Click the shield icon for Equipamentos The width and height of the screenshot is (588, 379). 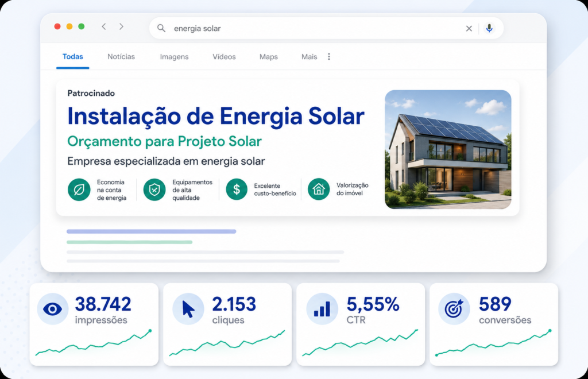click(154, 189)
